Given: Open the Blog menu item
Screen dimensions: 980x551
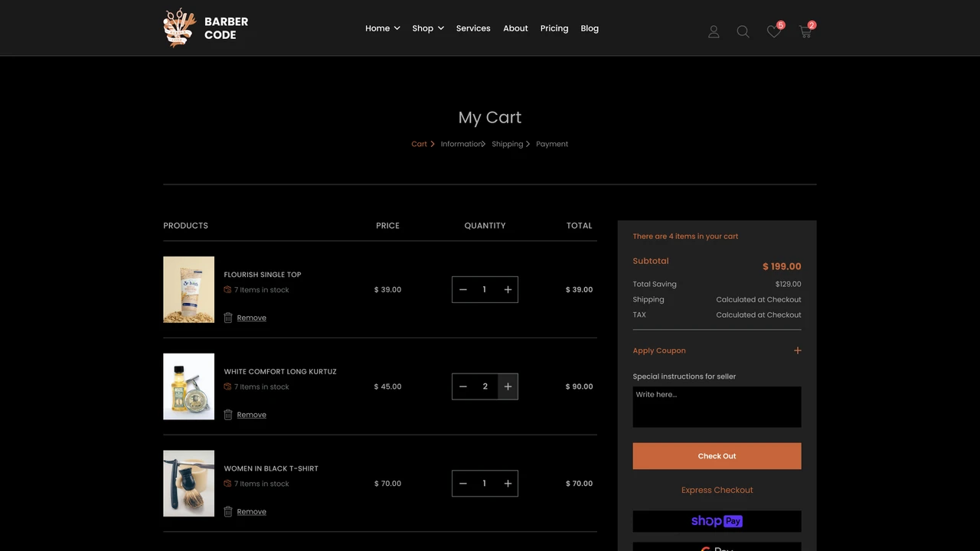Looking at the screenshot, I should click(590, 28).
